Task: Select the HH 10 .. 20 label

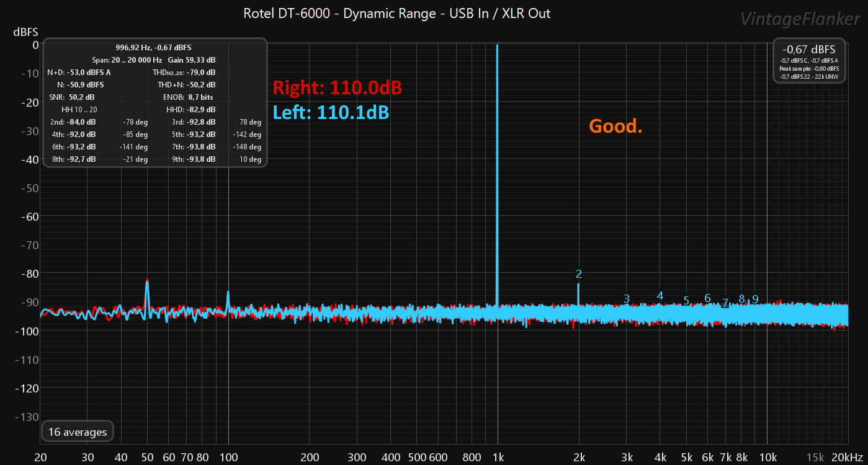Action: pyautogui.click(x=79, y=110)
